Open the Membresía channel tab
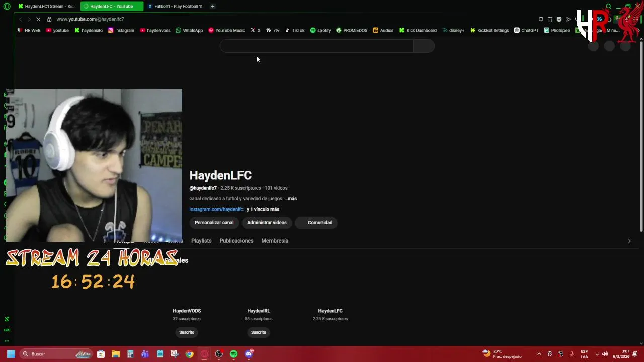Viewport: 644px width, 362px height. pyautogui.click(x=275, y=241)
